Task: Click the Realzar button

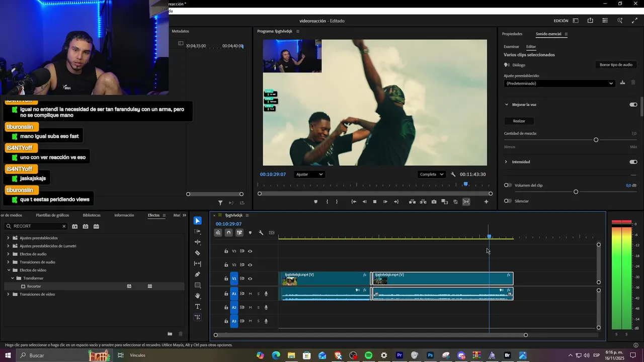Action: click(519, 121)
